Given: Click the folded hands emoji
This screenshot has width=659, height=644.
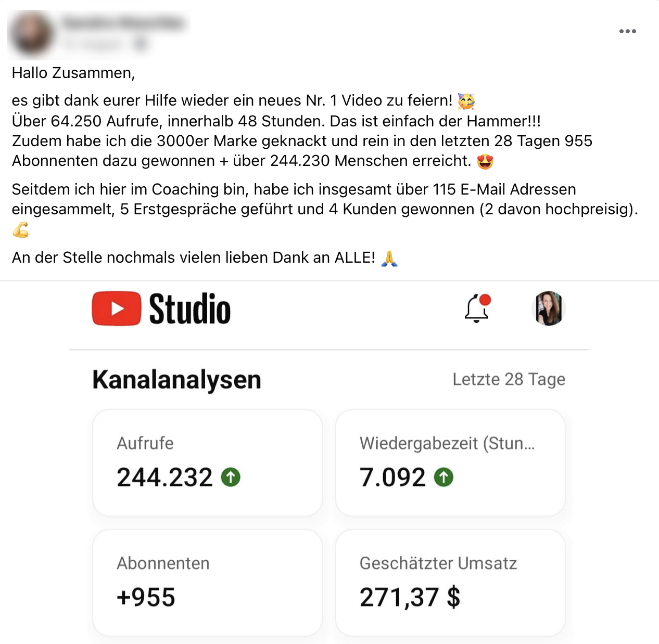Looking at the screenshot, I should point(389,258).
